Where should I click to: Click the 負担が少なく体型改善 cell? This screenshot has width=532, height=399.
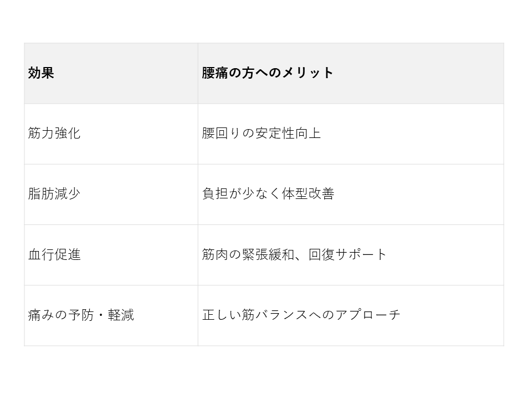(350, 194)
